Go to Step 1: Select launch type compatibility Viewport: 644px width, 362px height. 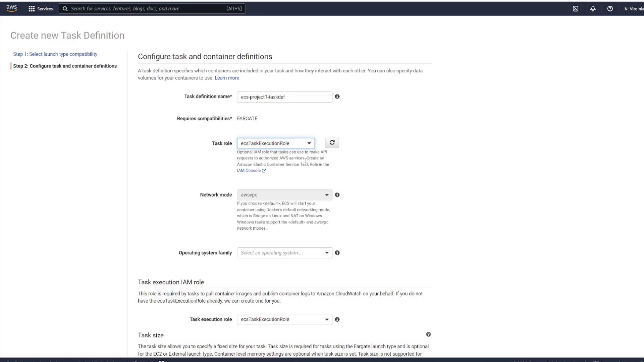tap(55, 54)
